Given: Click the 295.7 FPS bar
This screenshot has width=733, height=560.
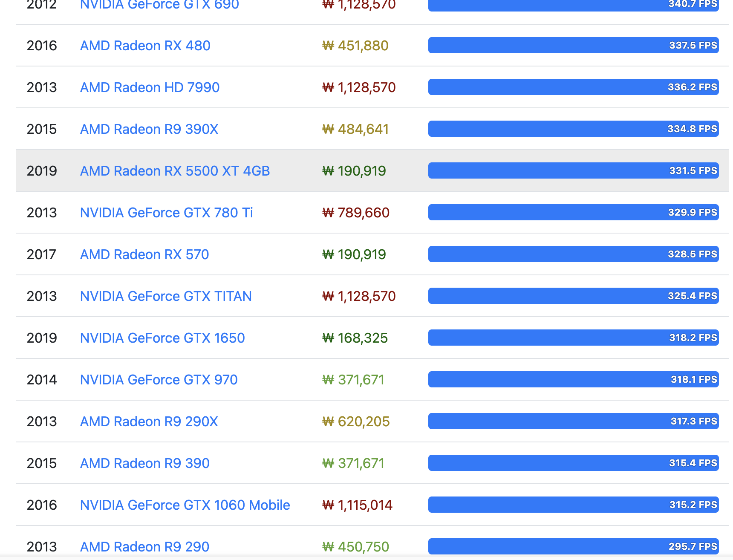Looking at the screenshot, I should point(574,546).
